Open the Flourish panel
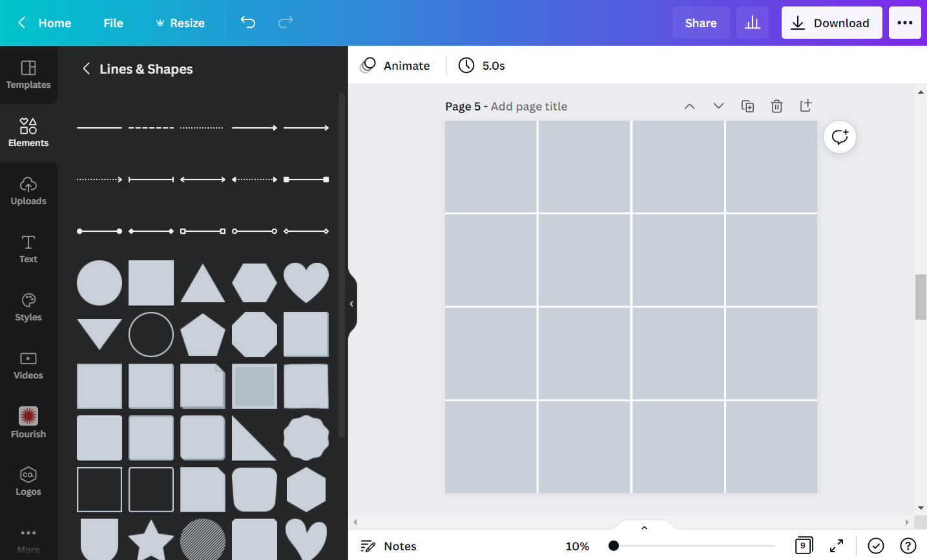The image size is (927, 560). click(x=28, y=423)
